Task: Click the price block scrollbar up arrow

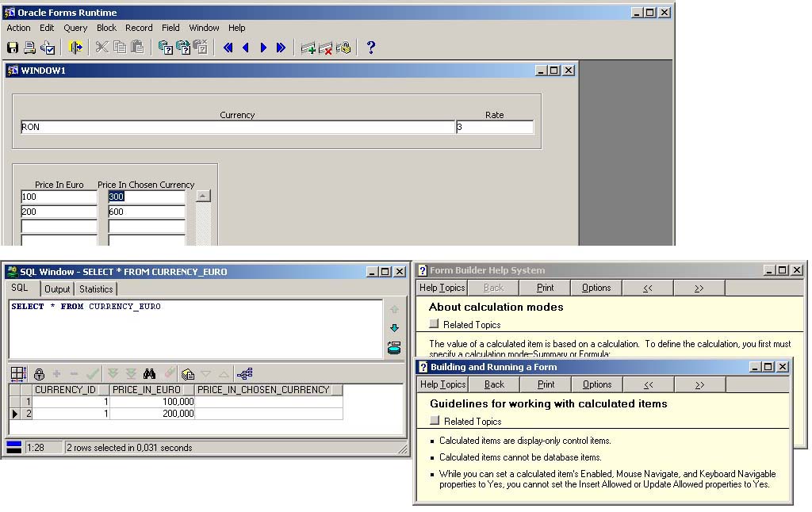Action: click(203, 196)
